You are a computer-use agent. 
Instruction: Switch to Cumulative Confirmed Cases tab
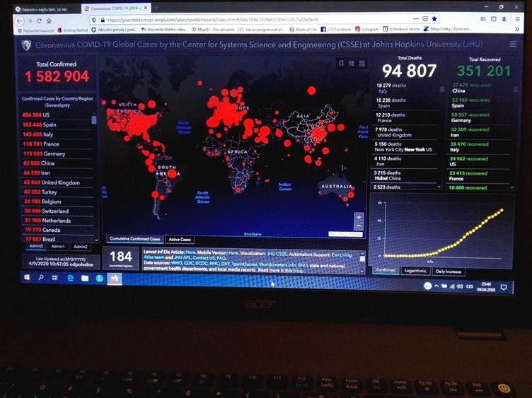pyautogui.click(x=134, y=239)
